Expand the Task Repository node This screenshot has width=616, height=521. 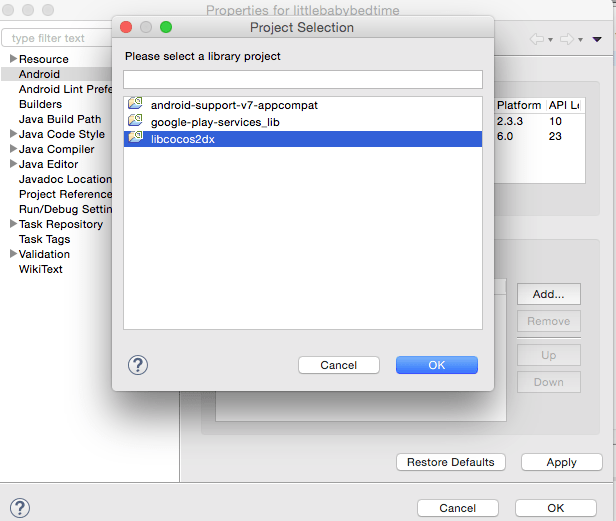13,224
